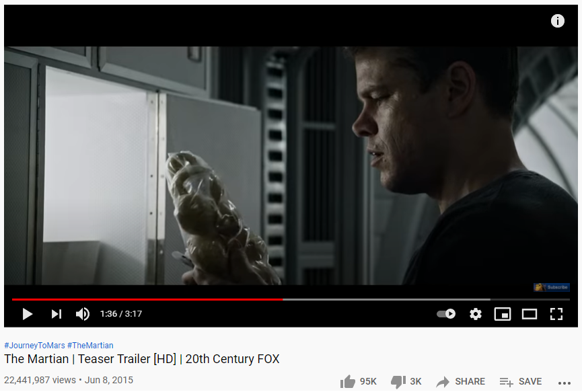Jump ahead in the buffered gray timeline section
The height and width of the screenshot is (392, 582).
point(386,299)
